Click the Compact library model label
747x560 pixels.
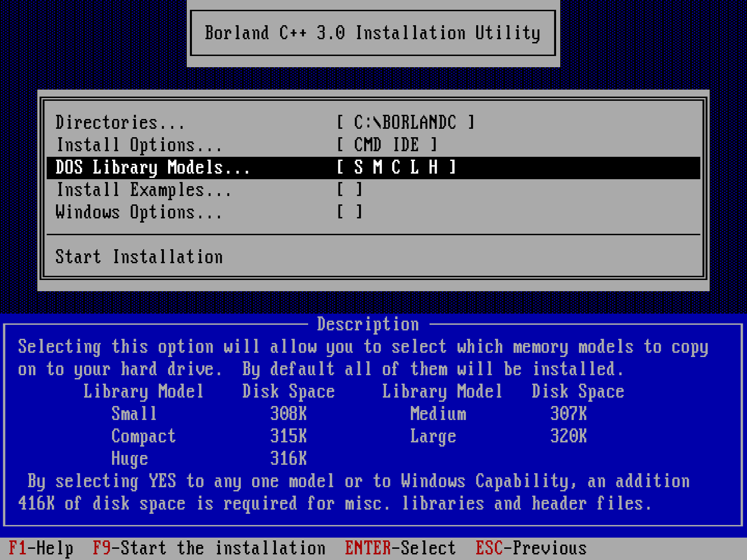click(x=143, y=436)
